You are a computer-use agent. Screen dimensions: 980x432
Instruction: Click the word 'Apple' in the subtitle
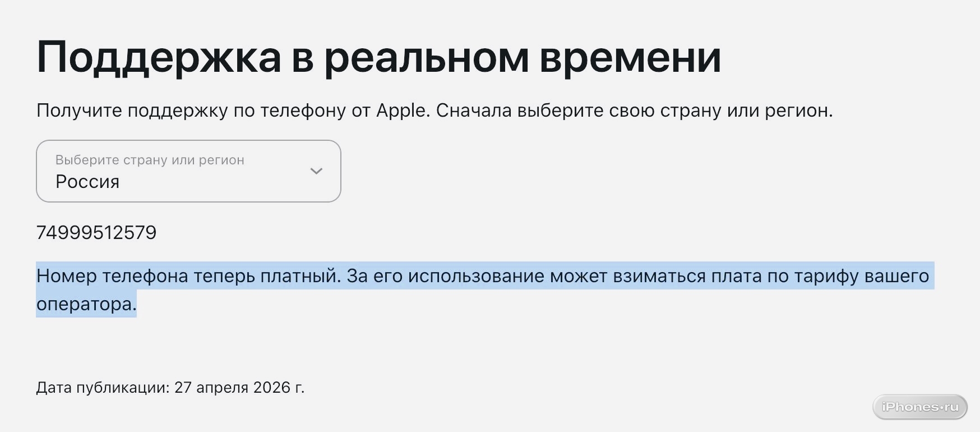[403, 111]
